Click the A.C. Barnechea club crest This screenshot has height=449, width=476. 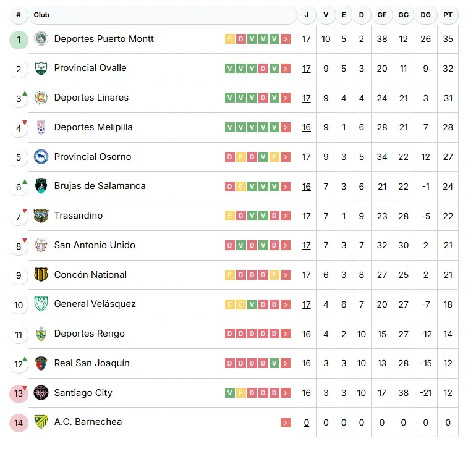click(x=41, y=422)
